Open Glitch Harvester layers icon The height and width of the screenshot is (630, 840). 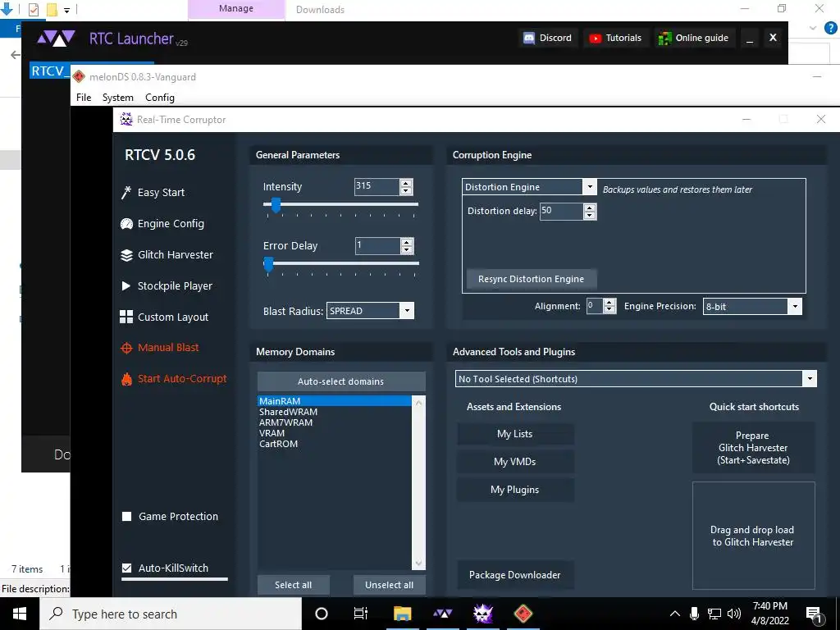(126, 255)
